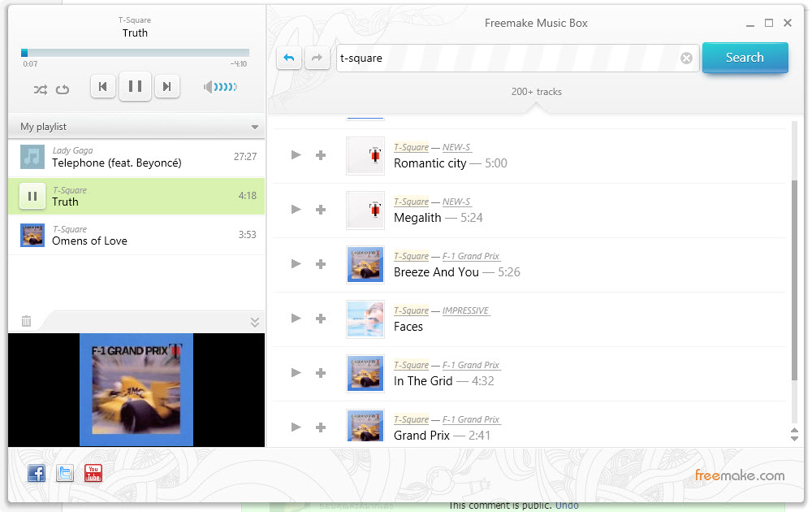
Task: Skip to the next track
Action: click(166, 86)
